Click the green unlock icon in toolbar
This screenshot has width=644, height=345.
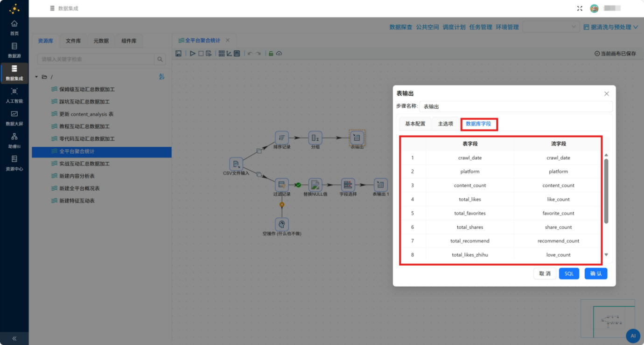[x=271, y=54]
